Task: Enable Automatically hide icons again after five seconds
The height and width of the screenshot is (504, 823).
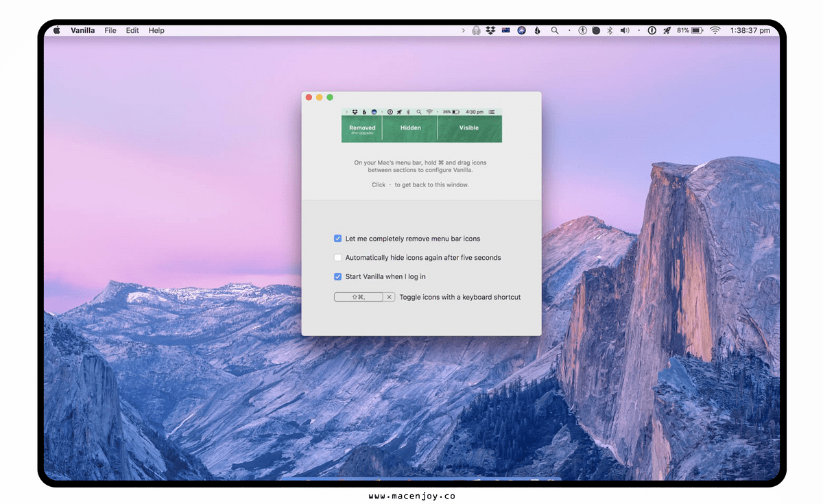Action: pos(337,258)
